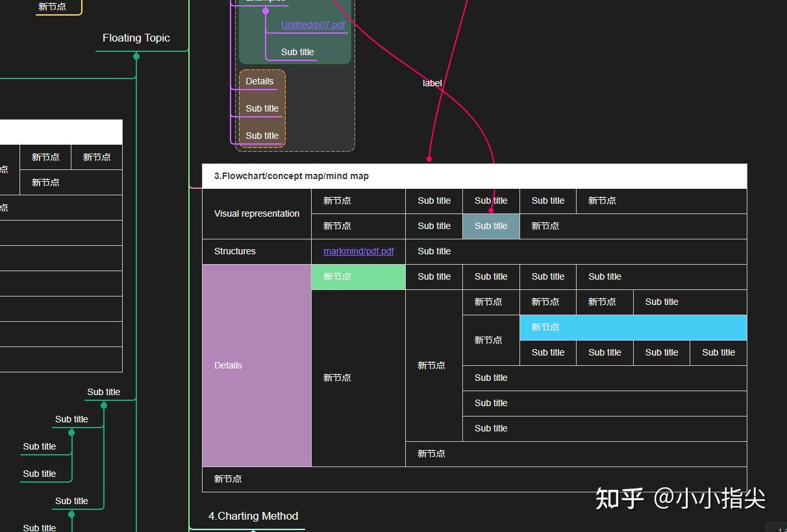Collapse the Floating Topic branch via its green dot

(136, 56)
